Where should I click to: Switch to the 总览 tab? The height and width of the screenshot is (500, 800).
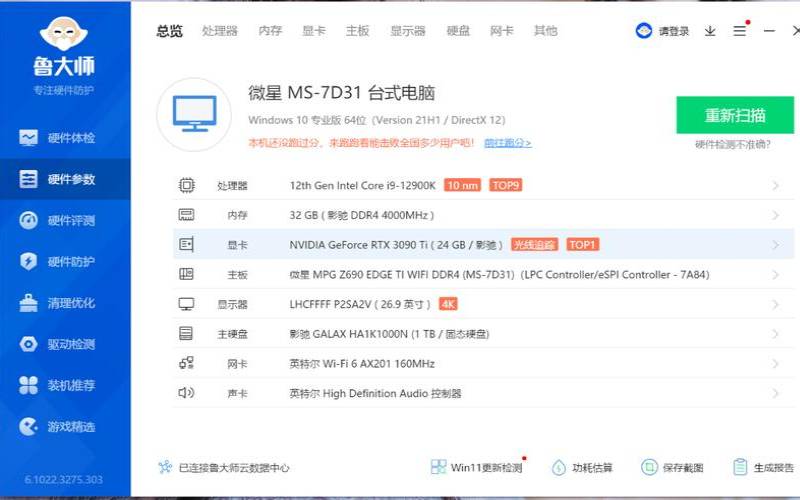coord(169,31)
